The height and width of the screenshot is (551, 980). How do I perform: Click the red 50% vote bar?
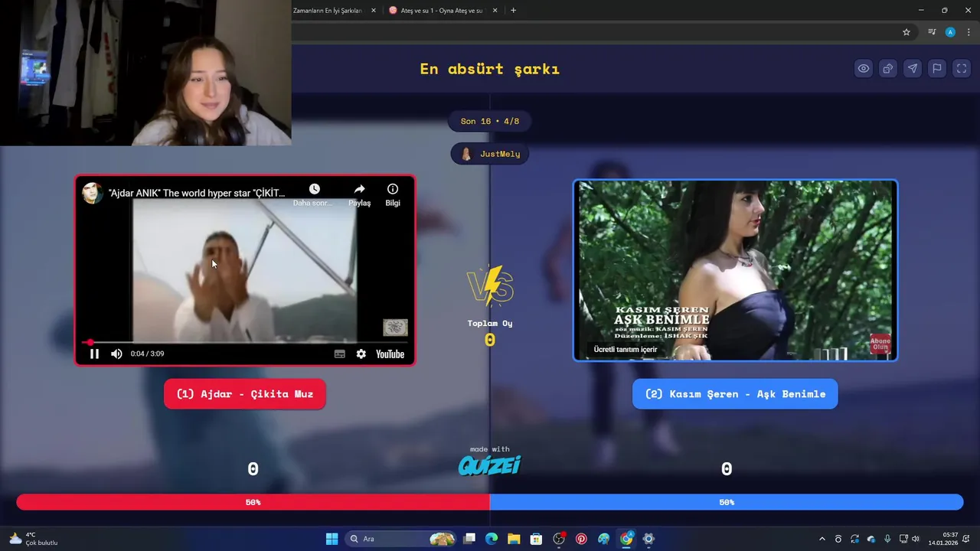pos(253,502)
